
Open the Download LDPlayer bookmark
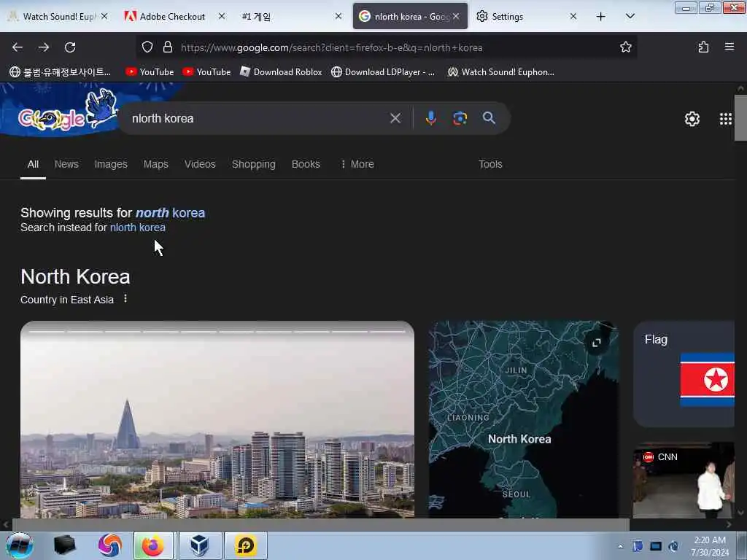coord(384,72)
